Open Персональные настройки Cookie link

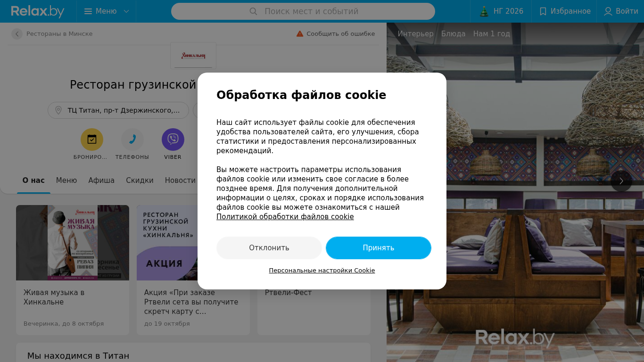[x=322, y=271]
